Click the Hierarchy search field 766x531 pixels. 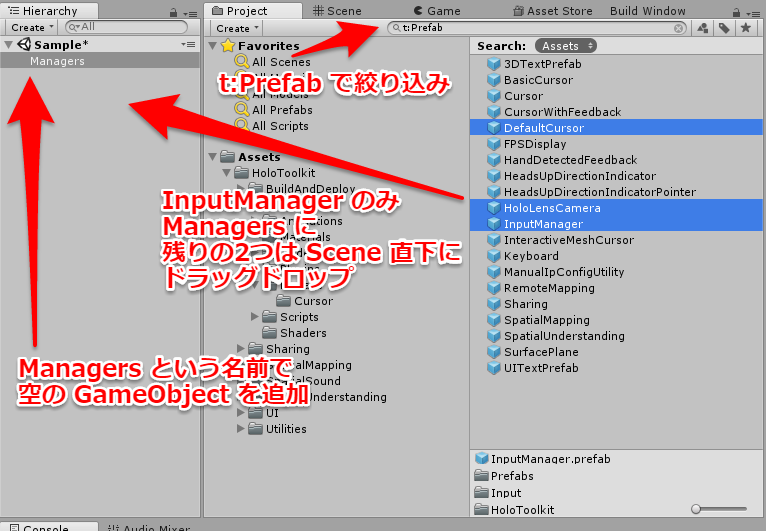[126, 27]
